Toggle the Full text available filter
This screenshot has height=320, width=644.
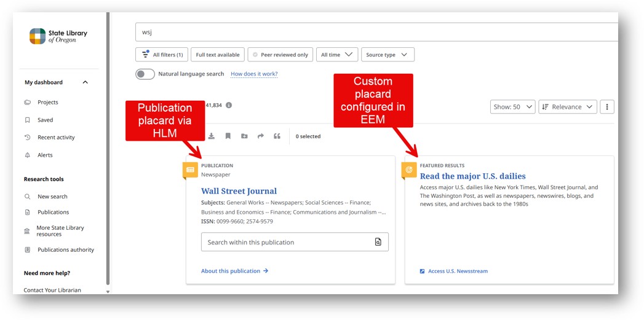218,55
